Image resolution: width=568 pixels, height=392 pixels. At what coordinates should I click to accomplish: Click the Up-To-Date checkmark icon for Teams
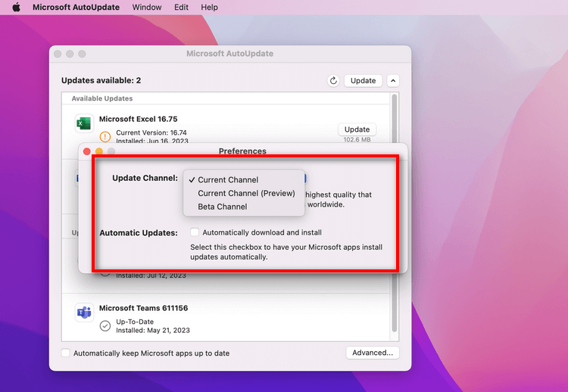coord(105,325)
